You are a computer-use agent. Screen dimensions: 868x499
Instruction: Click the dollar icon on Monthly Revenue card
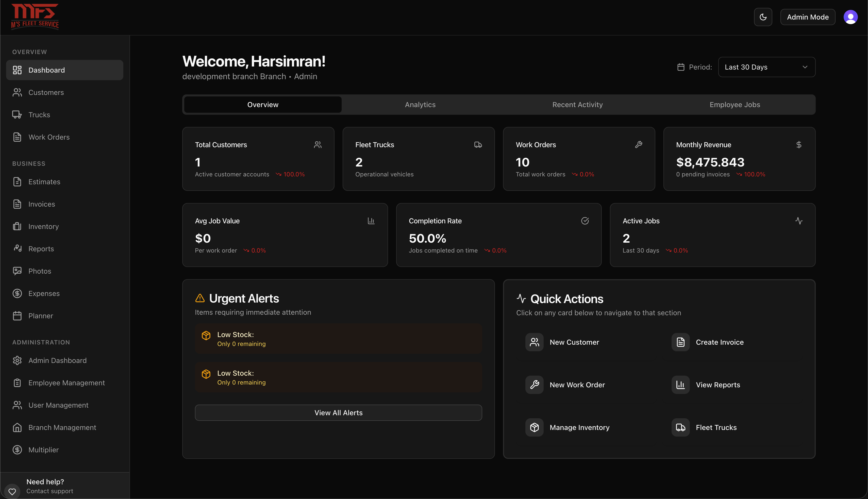[x=799, y=145]
